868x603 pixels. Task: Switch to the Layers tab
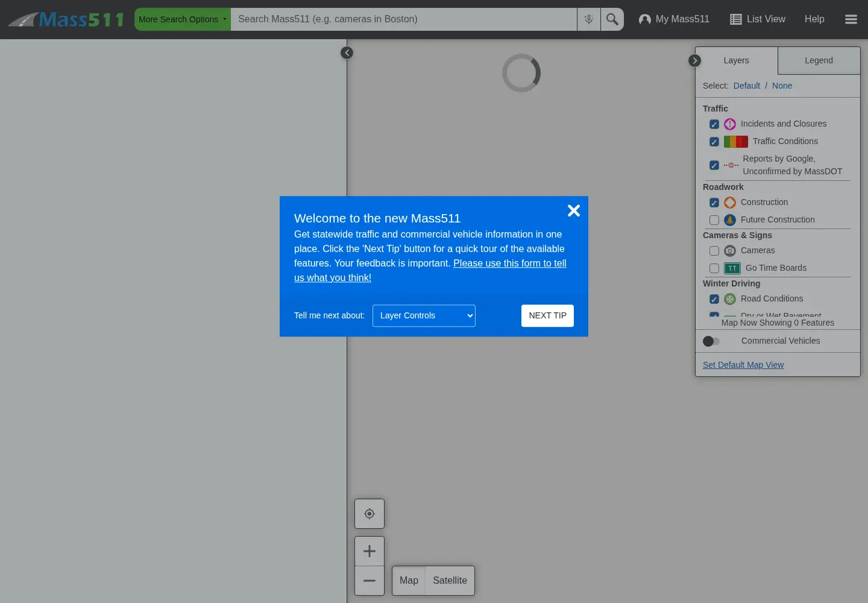pos(737,60)
